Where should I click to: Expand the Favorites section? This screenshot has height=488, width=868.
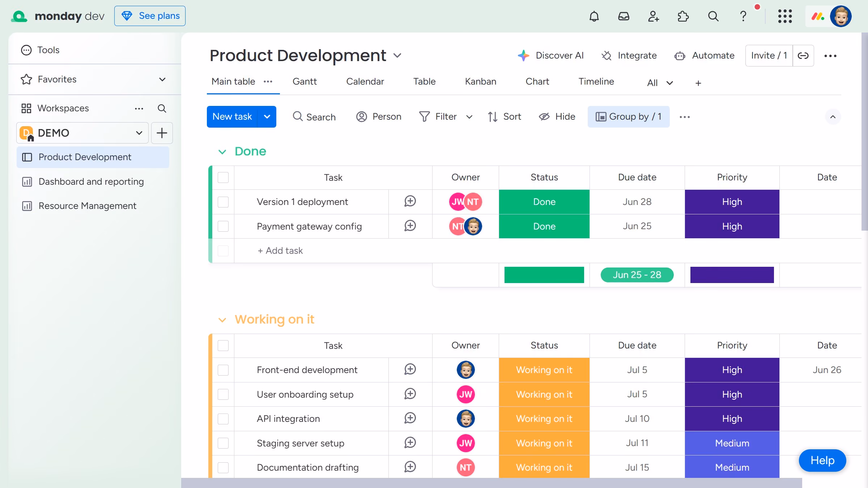tap(162, 80)
